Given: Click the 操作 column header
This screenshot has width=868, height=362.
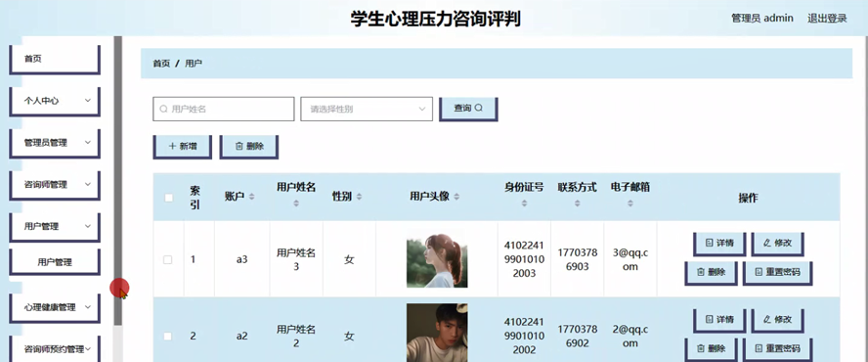Looking at the screenshot, I should point(748,198).
